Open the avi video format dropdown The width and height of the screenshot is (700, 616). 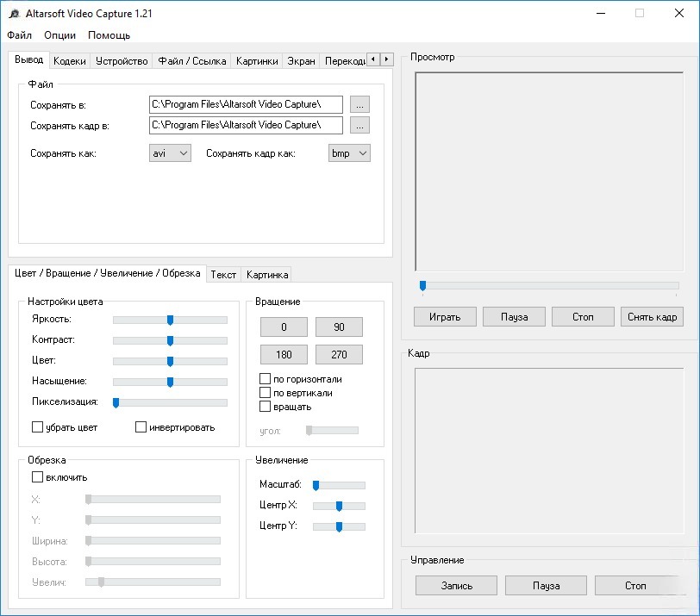pyautogui.click(x=170, y=153)
